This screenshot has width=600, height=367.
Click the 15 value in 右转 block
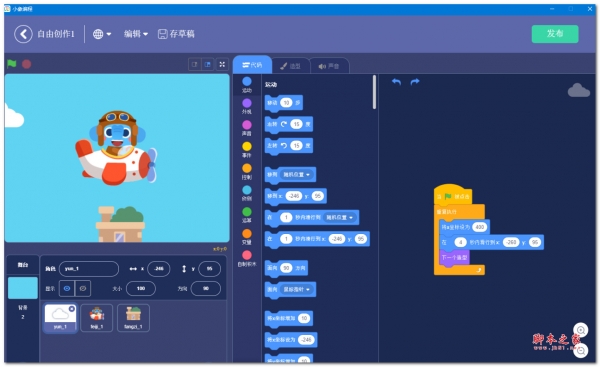click(296, 124)
